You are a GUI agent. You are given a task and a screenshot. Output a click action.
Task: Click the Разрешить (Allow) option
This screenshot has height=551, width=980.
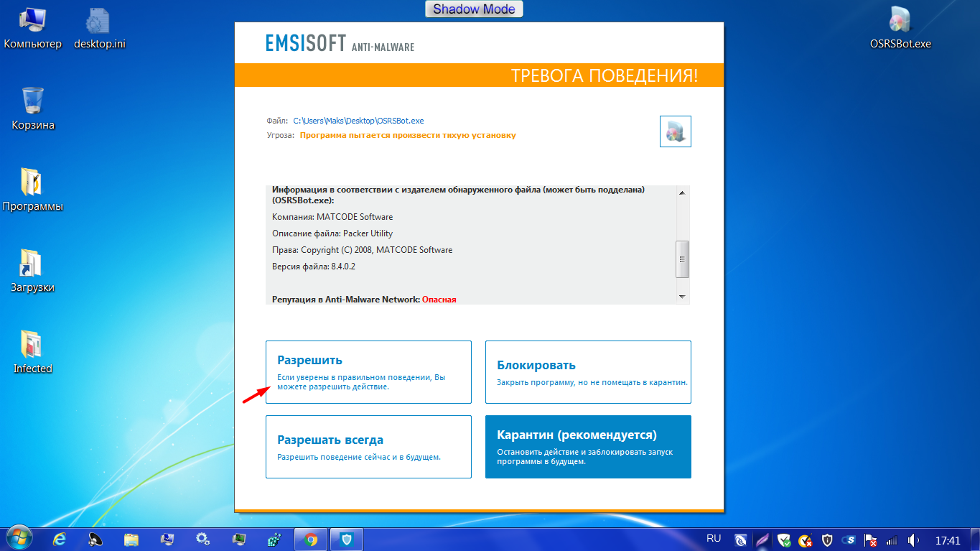click(x=368, y=372)
